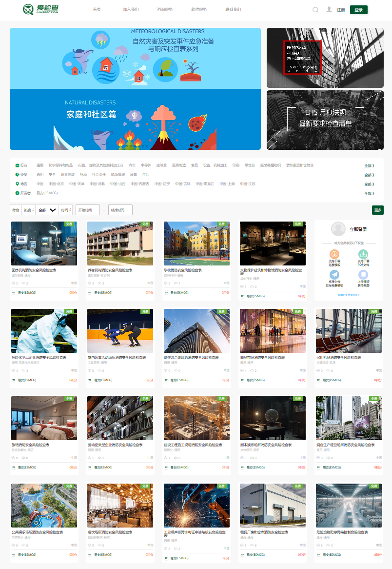Click the 开始时间 date input field
The width and height of the screenshot is (392, 569).
[x=88, y=210]
